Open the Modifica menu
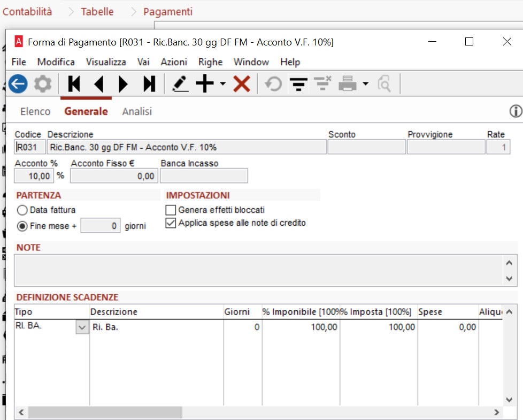 56,62
